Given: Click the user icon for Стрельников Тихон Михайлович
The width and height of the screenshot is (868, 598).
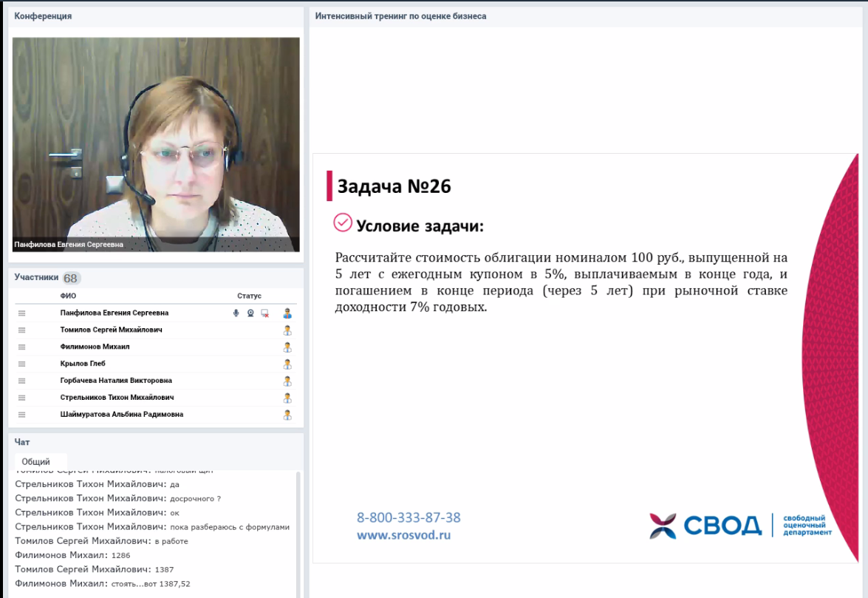Looking at the screenshot, I should click(287, 398).
